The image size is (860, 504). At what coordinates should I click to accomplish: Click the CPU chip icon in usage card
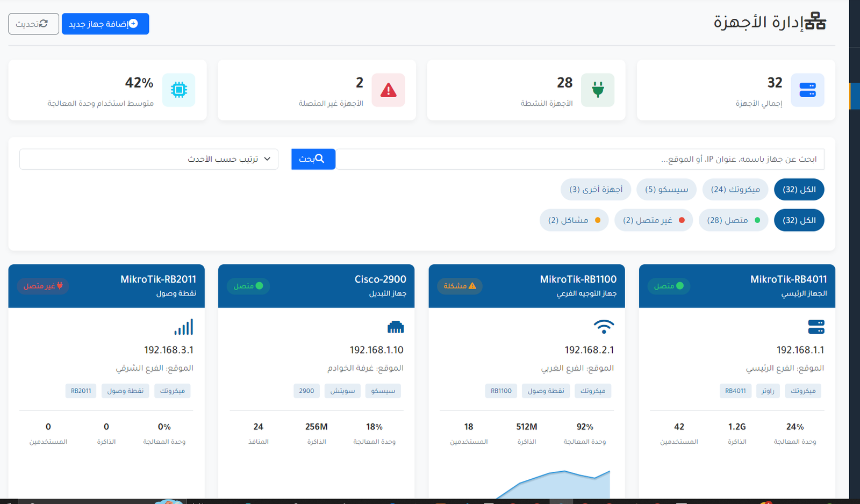click(178, 90)
